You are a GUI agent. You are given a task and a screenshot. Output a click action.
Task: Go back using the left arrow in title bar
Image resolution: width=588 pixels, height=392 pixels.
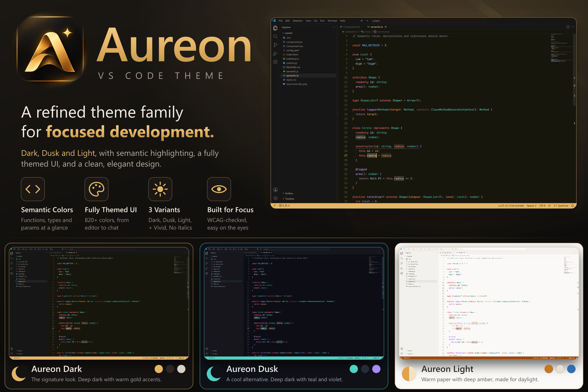362,21
